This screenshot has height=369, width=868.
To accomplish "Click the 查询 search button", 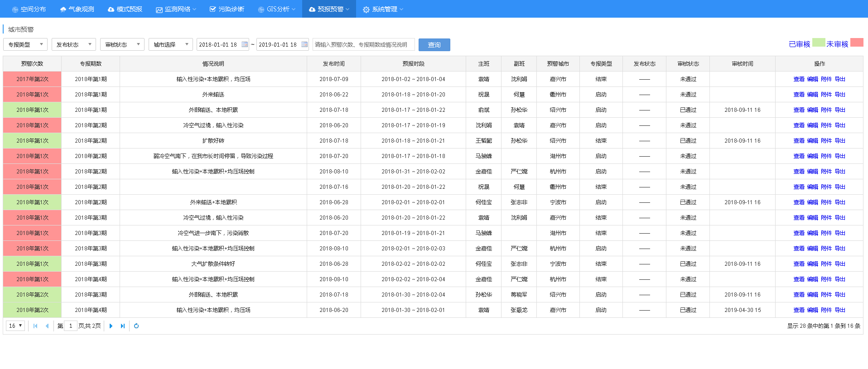I will 434,45.
